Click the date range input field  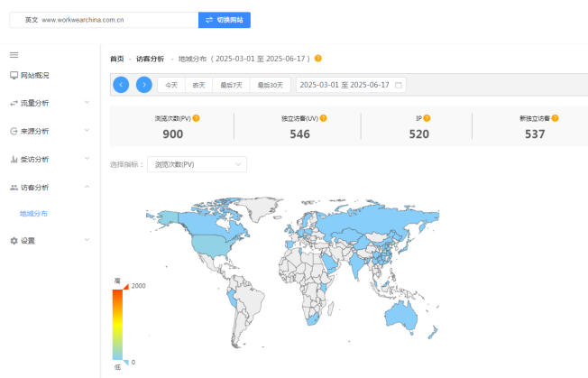tap(351, 85)
